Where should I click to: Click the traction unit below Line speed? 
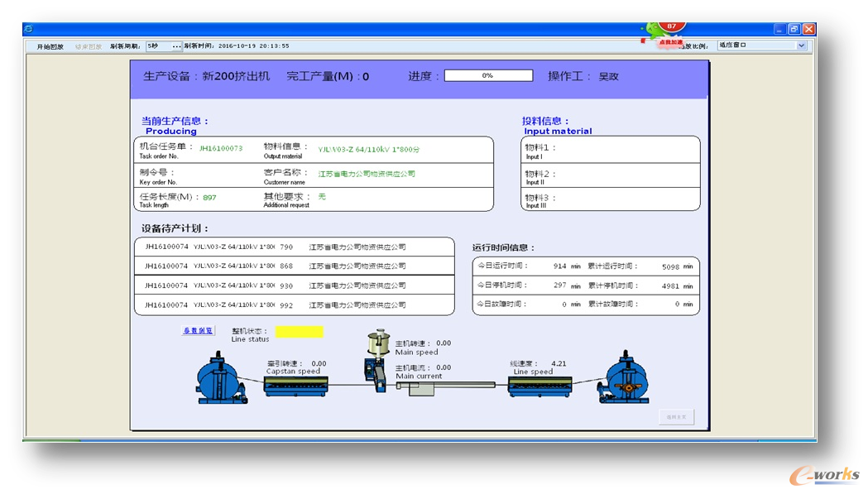(x=540, y=386)
